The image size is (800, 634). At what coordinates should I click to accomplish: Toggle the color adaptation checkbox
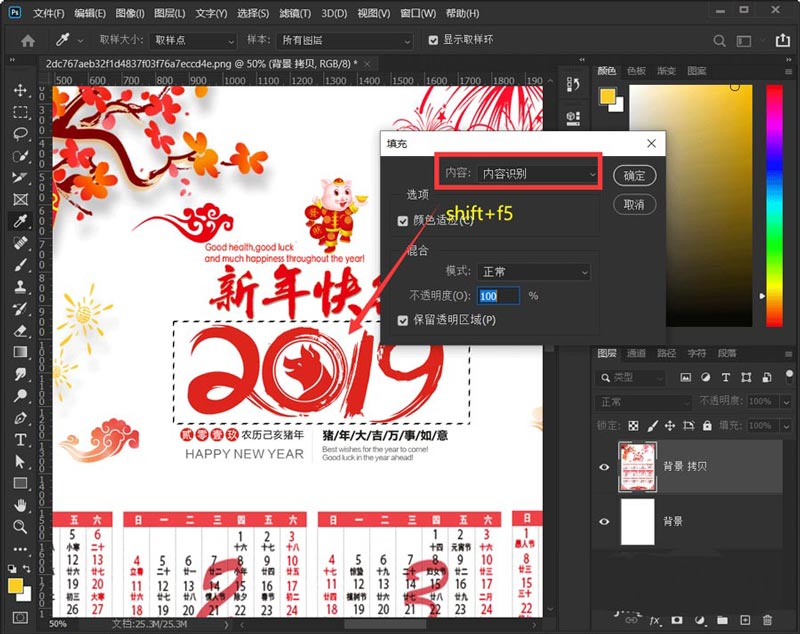coord(403,220)
